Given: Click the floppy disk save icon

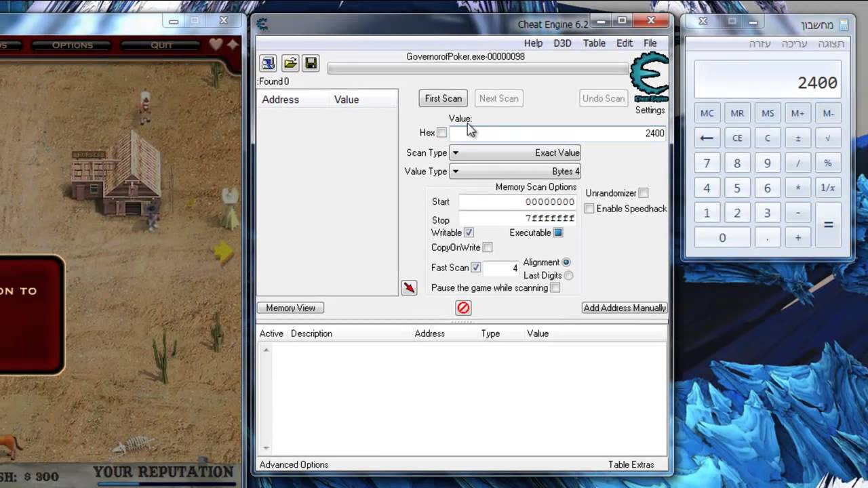Looking at the screenshot, I should [x=311, y=64].
